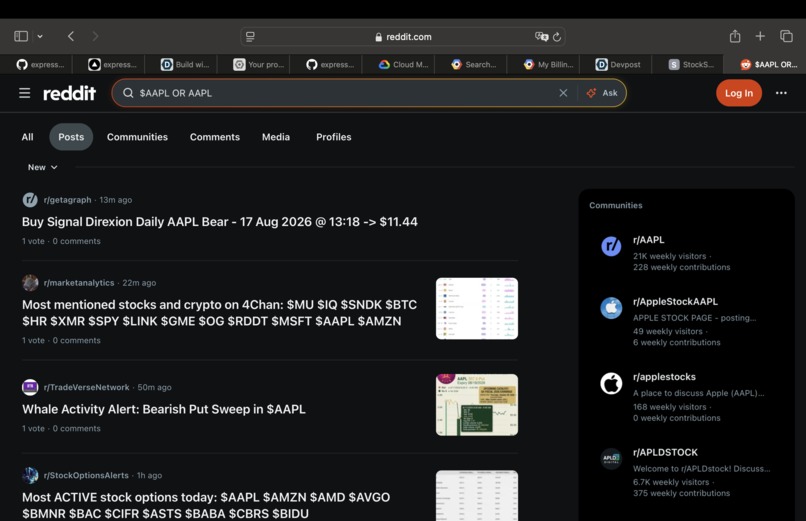Open the r/getagraph subreddit link

tap(67, 200)
